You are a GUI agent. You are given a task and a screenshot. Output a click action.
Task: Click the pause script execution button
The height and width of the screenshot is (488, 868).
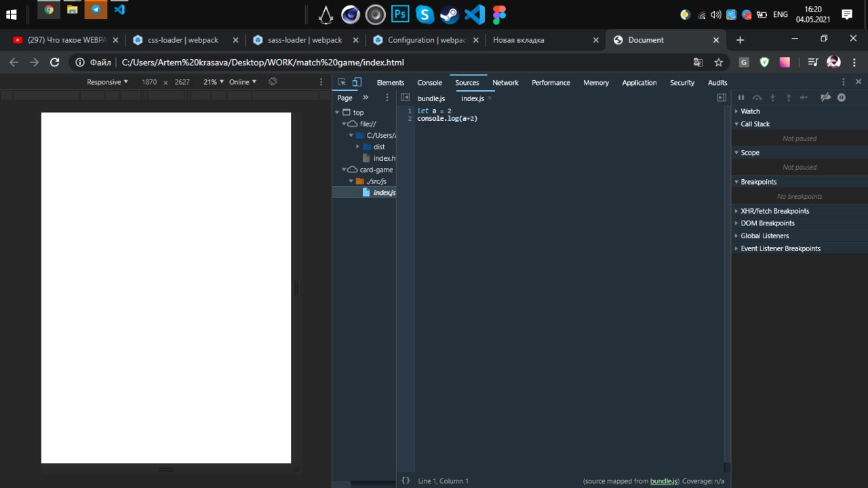coord(741,98)
